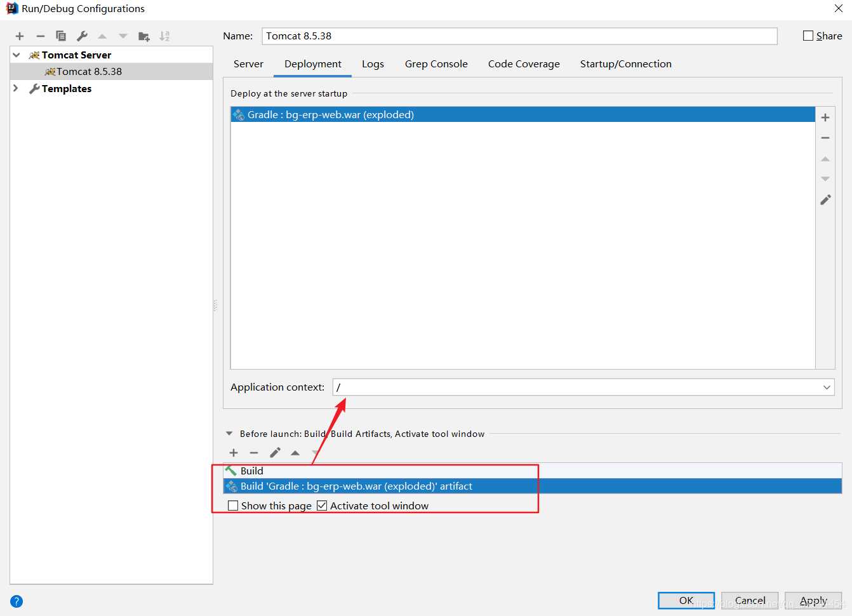Open Application context dropdown arrow
852x616 pixels.
[x=827, y=387]
